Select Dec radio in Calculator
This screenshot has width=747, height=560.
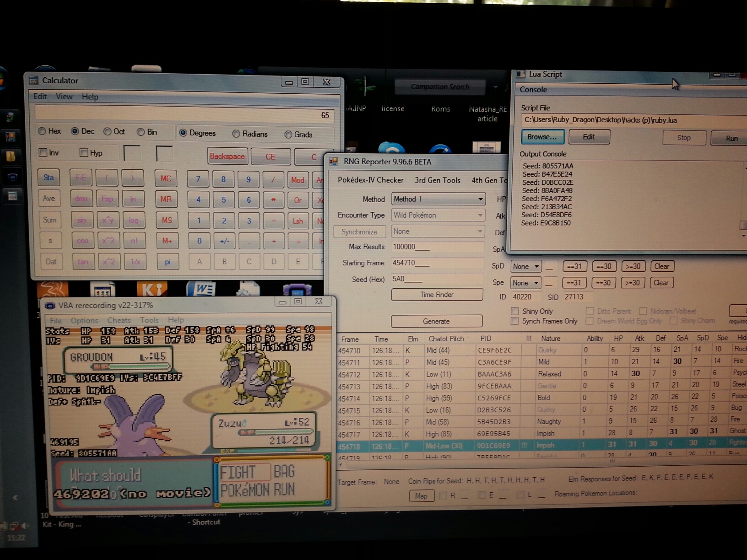coord(75,131)
